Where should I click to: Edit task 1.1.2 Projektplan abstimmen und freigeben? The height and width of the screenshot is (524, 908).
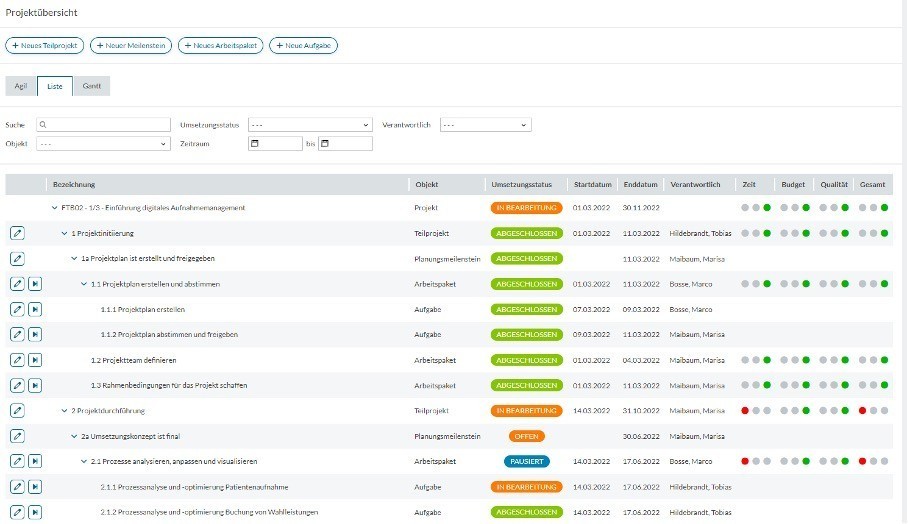[17, 334]
